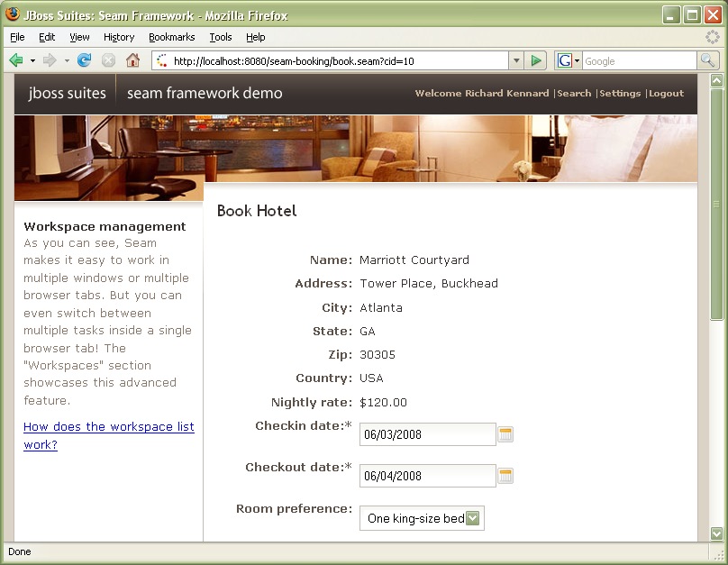Click the scrollbar down arrow

pos(717,533)
